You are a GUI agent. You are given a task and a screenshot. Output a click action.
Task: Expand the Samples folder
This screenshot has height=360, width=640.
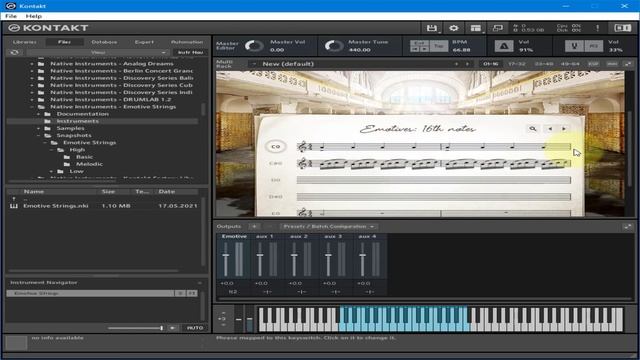[x=39, y=128]
